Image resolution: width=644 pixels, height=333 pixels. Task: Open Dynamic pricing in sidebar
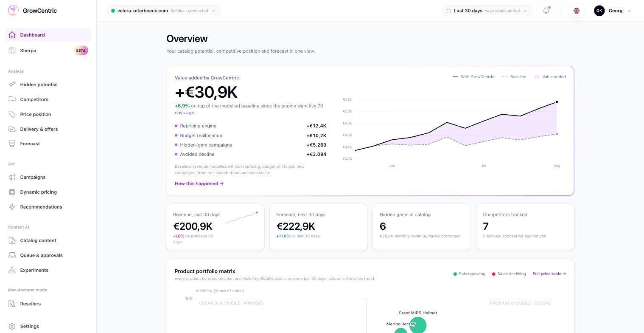pyautogui.click(x=48, y=192)
